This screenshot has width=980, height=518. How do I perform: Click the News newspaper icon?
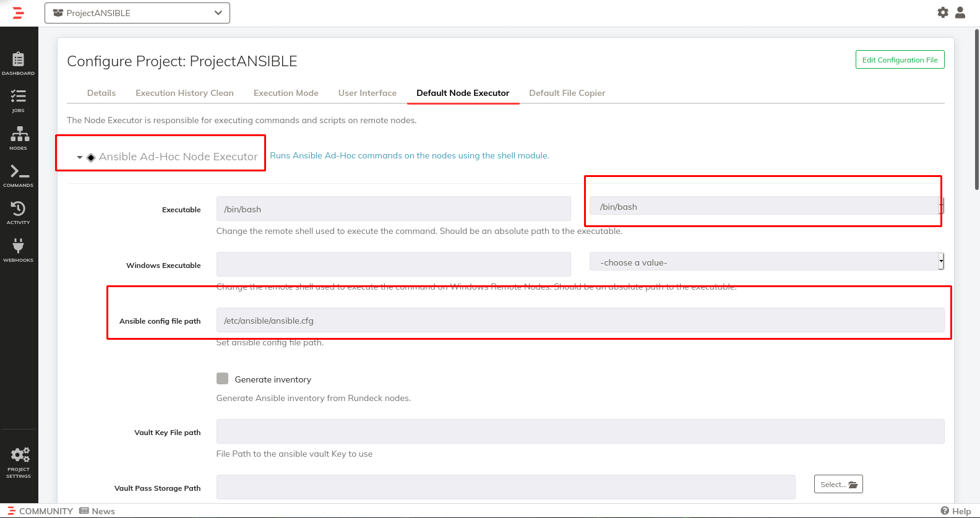coord(84,511)
